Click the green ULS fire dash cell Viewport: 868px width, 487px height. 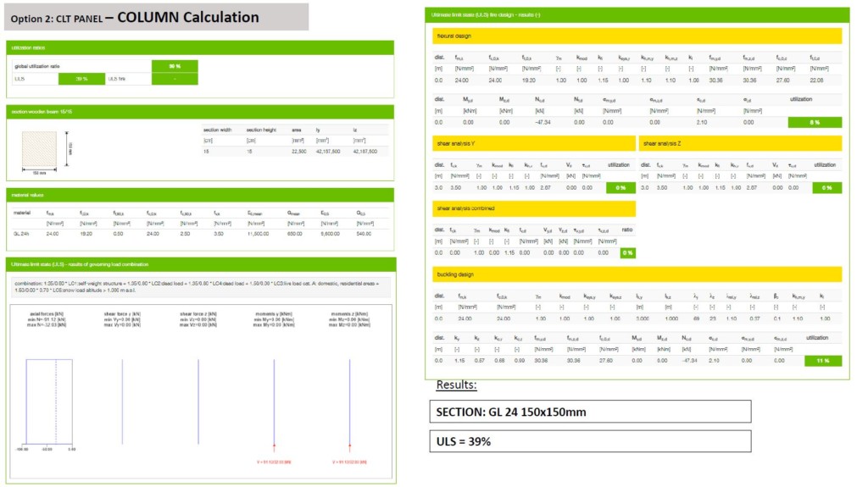[x=175, y=78]
